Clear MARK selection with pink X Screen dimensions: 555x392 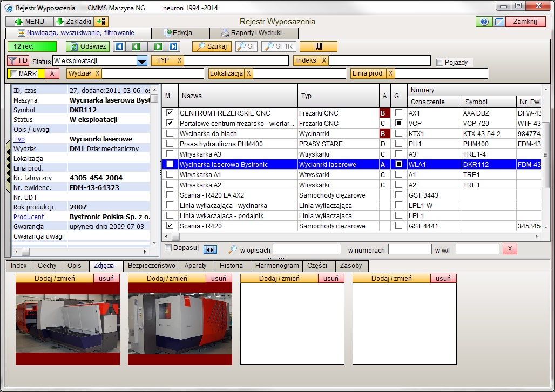tap(52, 73)
